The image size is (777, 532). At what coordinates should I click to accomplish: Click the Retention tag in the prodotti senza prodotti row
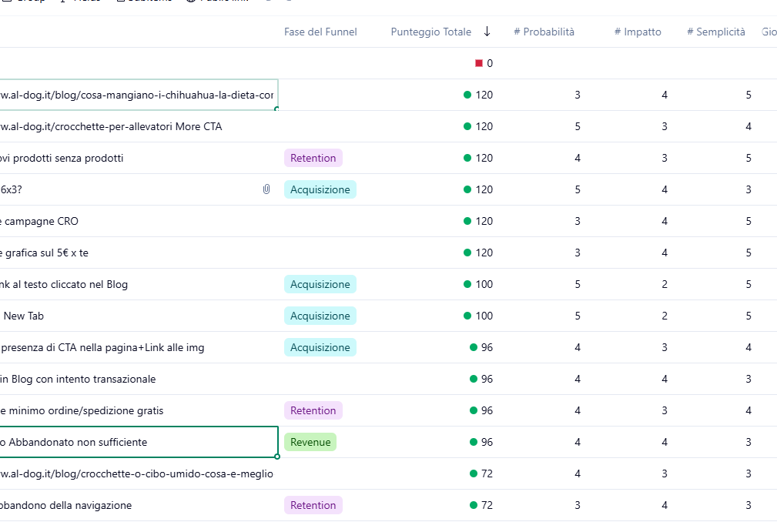point(313,158)
